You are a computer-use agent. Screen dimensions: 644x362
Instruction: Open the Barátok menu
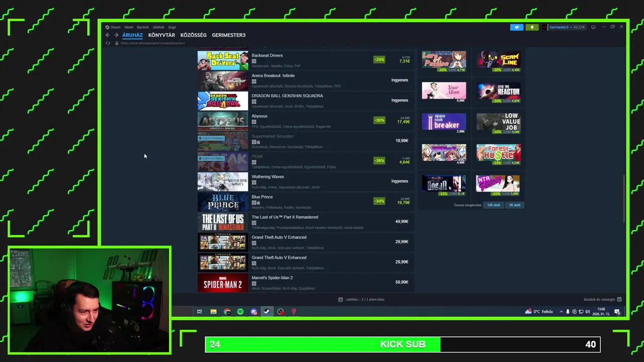(x=143, y=27)
